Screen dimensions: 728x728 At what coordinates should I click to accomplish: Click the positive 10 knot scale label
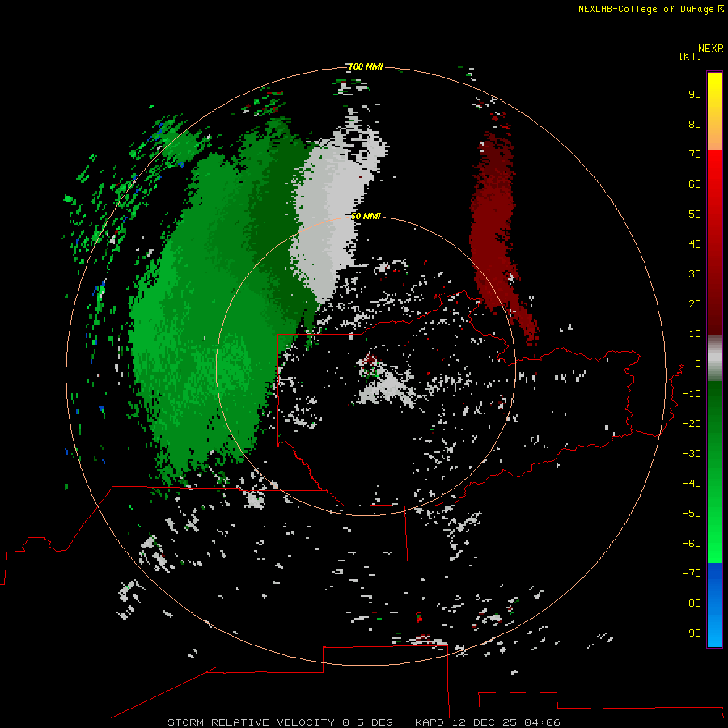coord(695,333)
